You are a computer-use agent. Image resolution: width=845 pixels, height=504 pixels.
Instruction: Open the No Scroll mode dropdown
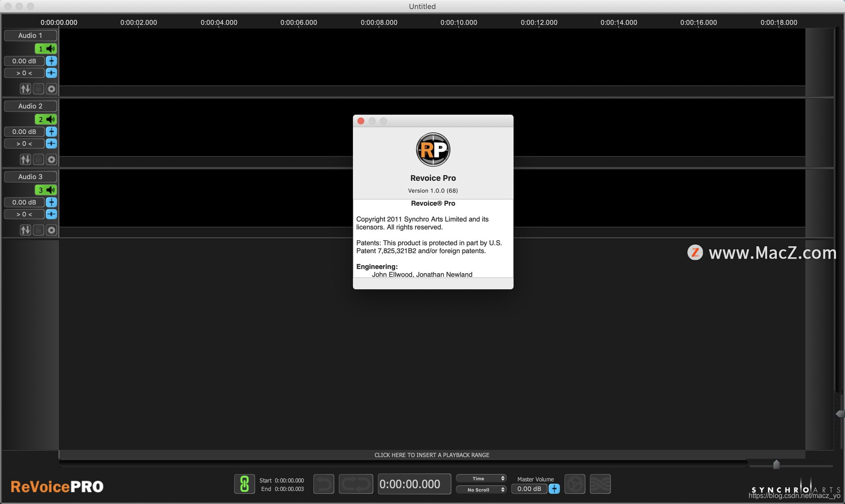pyautogui.click(x=481, y=489)
